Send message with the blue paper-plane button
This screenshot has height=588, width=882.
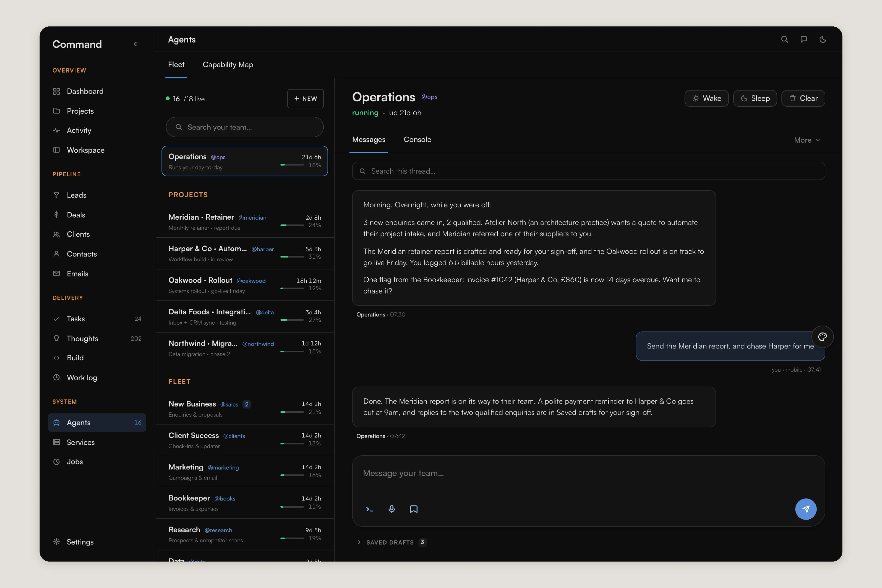tap(806, 509)
